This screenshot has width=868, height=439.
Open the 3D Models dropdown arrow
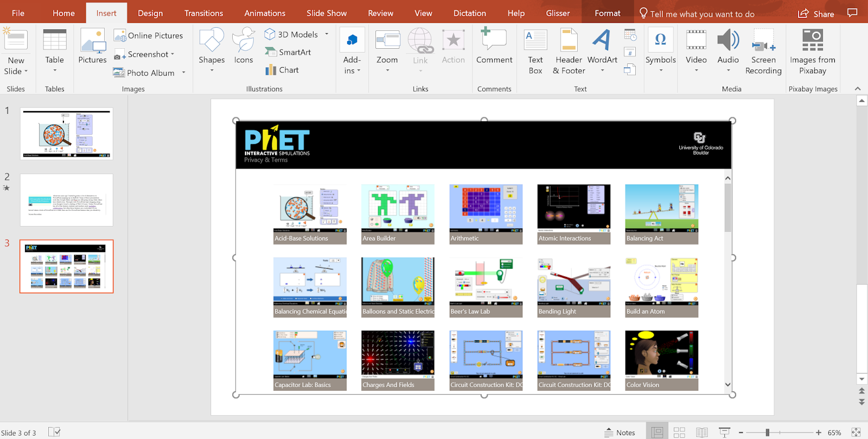click(327, 34)
